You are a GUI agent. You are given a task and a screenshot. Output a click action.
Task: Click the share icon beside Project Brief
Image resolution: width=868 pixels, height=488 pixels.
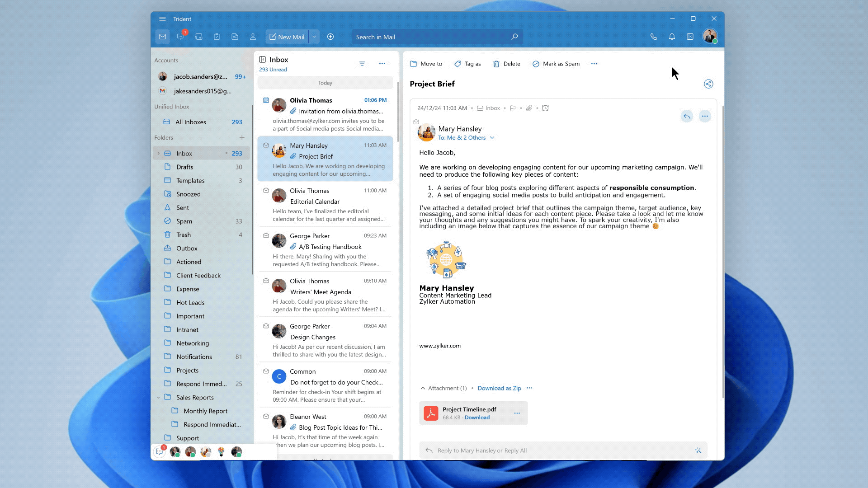point(708,84)
